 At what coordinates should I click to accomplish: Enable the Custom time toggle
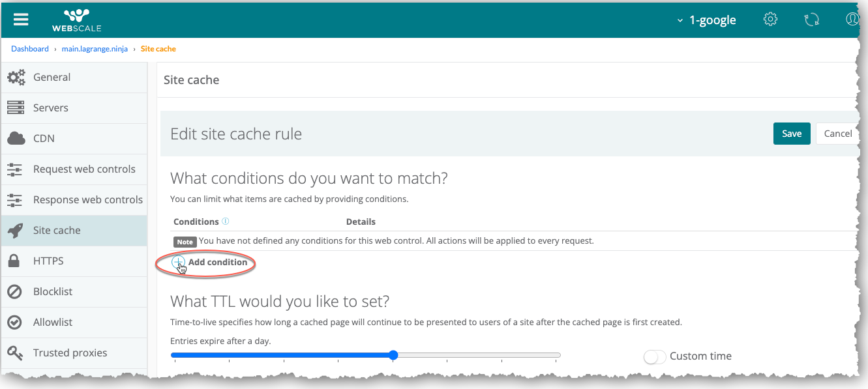pyautogui.click(x=655, y=356)
